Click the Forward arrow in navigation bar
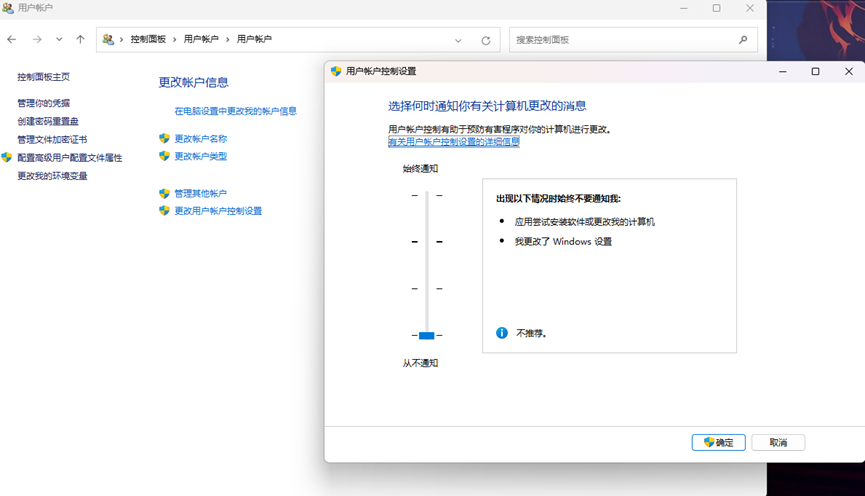Screen dimensions: 865x496 point(37,40)
